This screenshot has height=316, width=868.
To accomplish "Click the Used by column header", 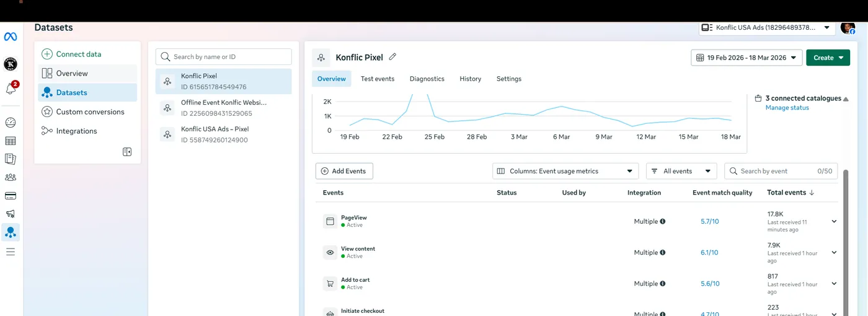I will [574, 193].
